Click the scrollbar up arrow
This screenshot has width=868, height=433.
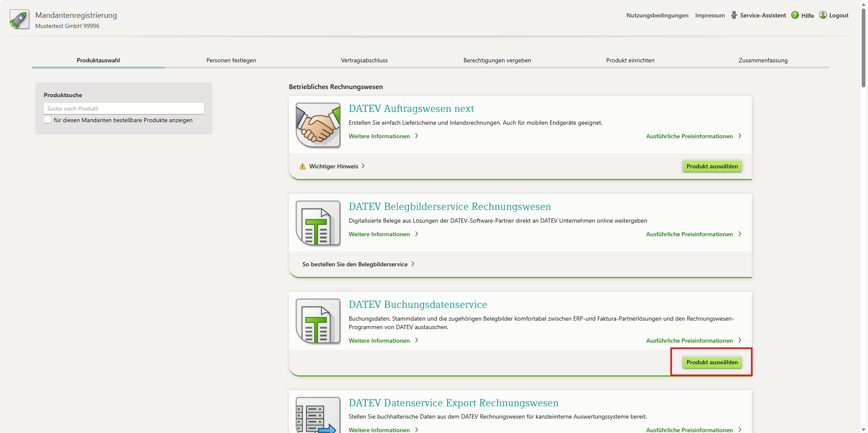[863, 5]
